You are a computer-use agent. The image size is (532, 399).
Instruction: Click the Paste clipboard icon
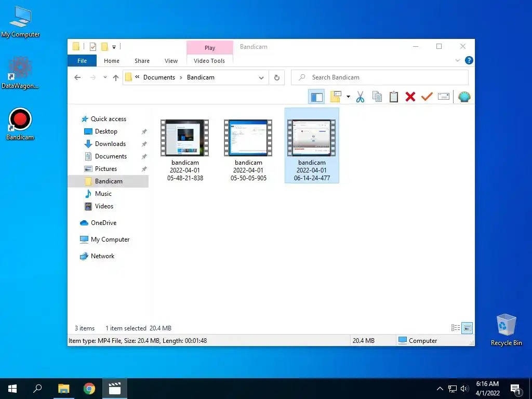point(394,97)
